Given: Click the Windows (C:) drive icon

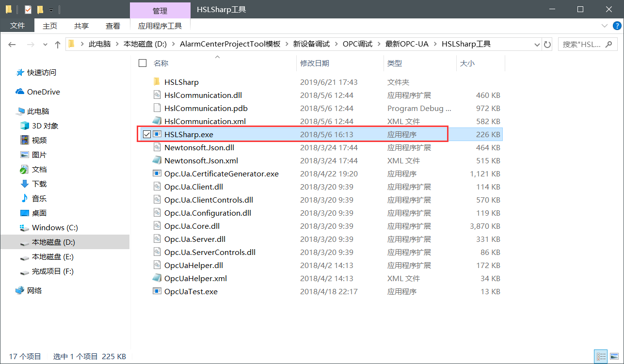Looking at the screenshot, I should tap(25, 227).
